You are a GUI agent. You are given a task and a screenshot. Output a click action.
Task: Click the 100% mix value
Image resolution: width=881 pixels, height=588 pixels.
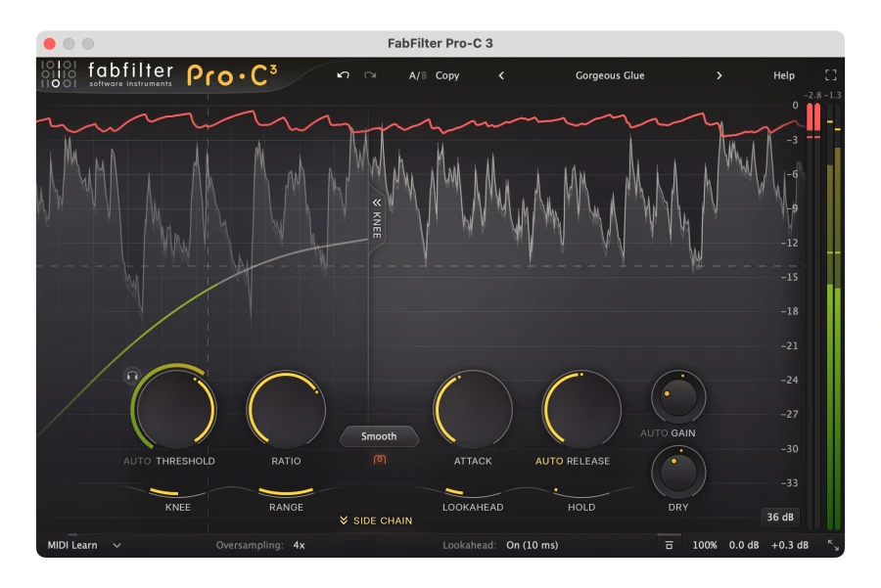pyautogui.click(x=704, y=545)
